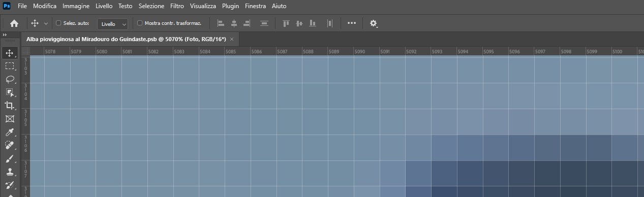Open the File menu

point(22,6)
